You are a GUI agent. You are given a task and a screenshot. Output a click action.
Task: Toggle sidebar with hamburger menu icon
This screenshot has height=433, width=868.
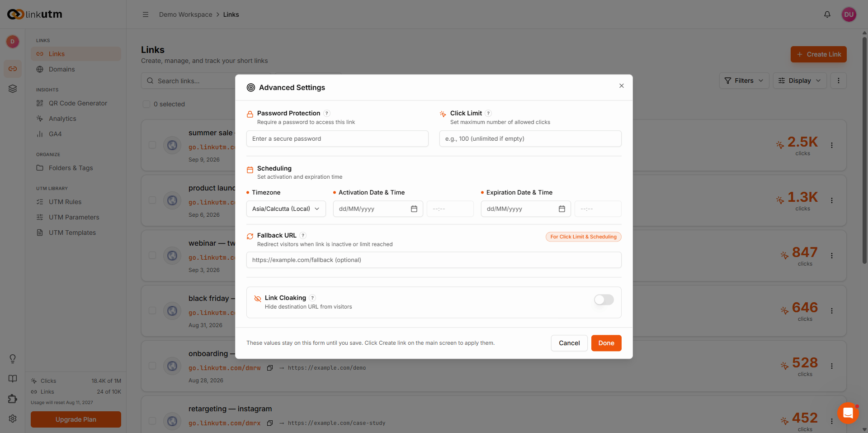146,14
